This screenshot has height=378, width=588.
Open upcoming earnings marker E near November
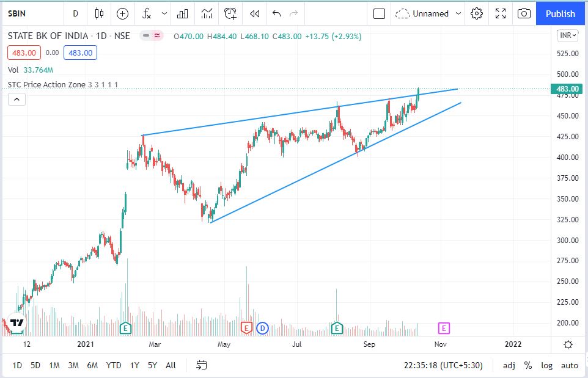click(x=444, y=329)
